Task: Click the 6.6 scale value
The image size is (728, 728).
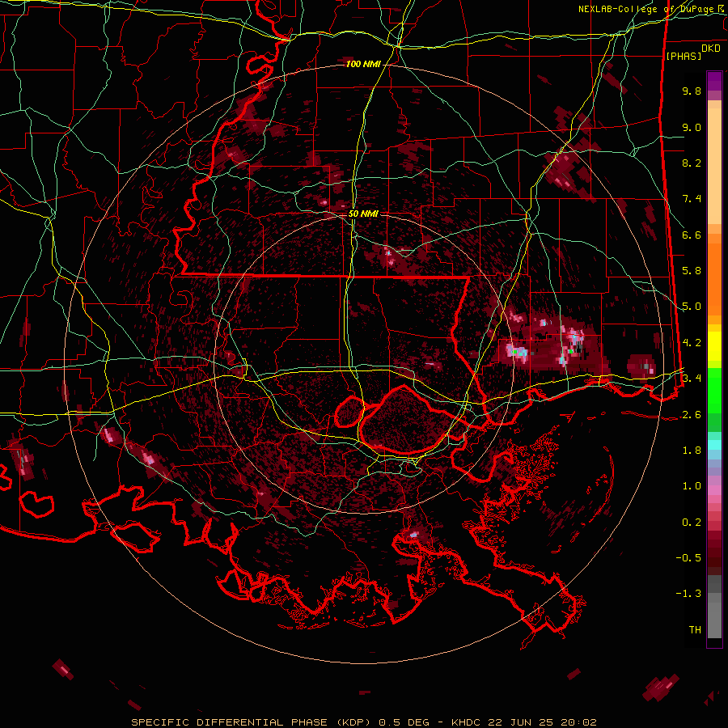Action: click(x=692, y=235)
